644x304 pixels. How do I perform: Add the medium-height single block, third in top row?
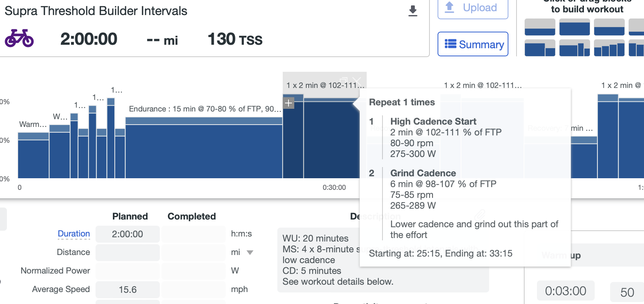click(609, 28)
